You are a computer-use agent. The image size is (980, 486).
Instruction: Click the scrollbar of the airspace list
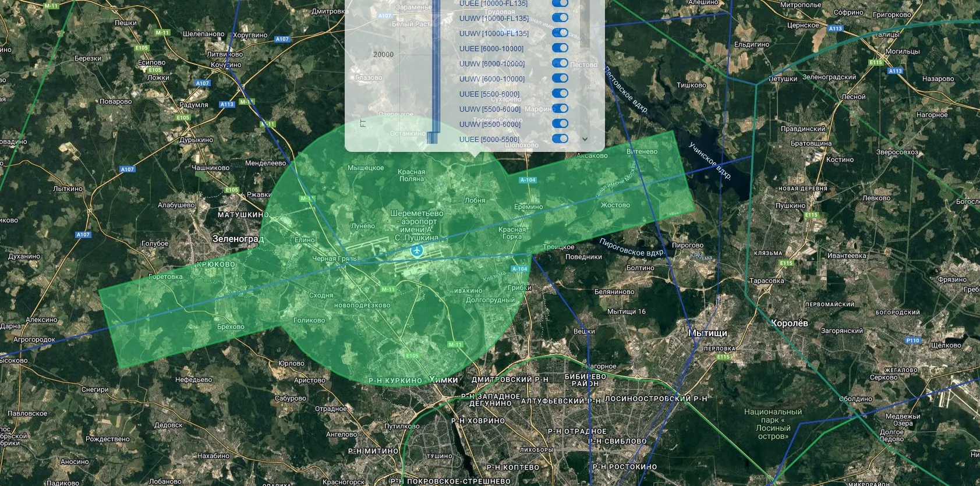pos(585,23)
